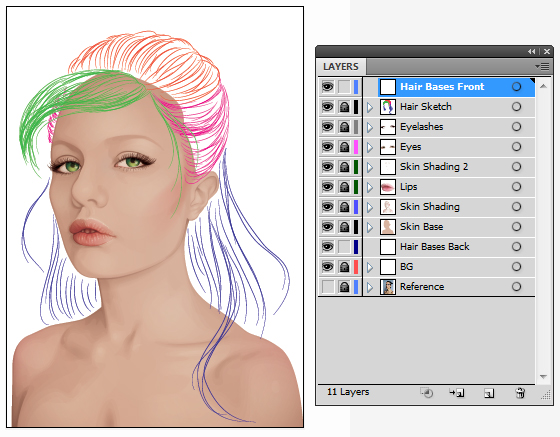Click lock icon on Hair Sketch layer
Screen dimensions: 560x437
tap(344, 107)
